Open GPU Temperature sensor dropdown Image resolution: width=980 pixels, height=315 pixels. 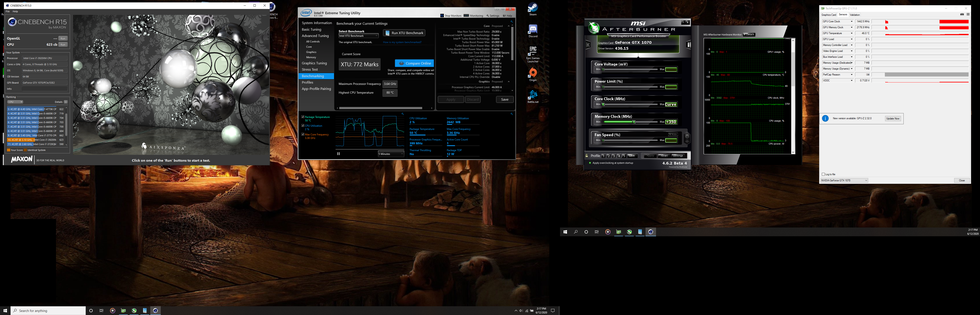click(x=851, y=33)
